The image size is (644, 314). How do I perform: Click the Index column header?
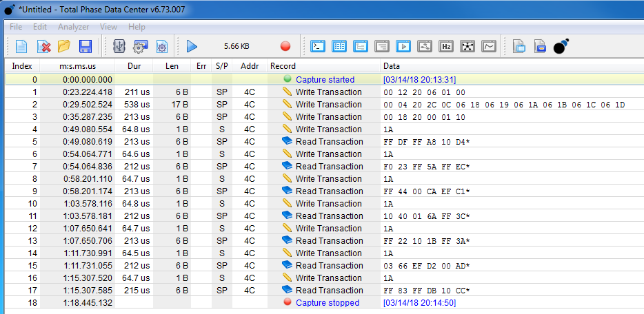click(x=22, y=66)
